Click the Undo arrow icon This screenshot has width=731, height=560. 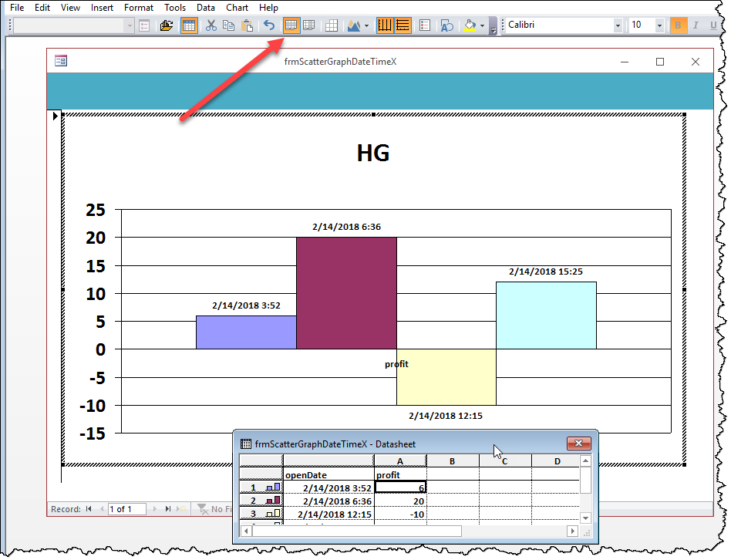tap(269, 25)
